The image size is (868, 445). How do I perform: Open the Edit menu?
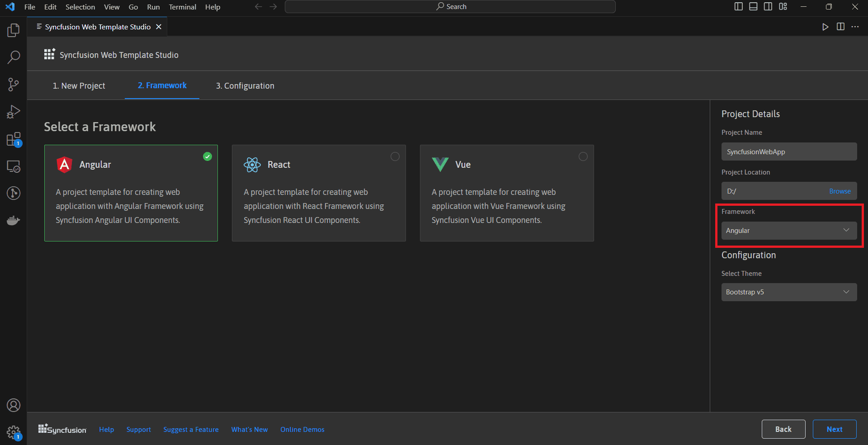tap(50, 7)
